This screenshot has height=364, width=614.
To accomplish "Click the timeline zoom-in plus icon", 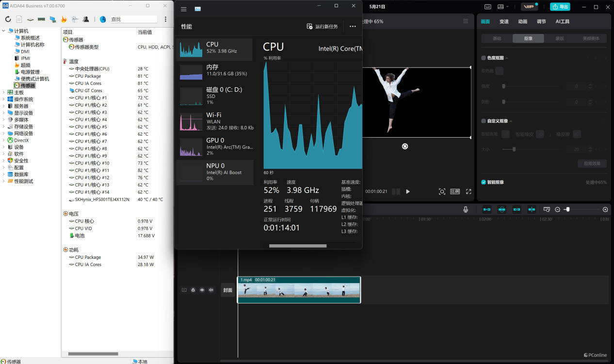I will pyautogui.click(x=605, y=209).
